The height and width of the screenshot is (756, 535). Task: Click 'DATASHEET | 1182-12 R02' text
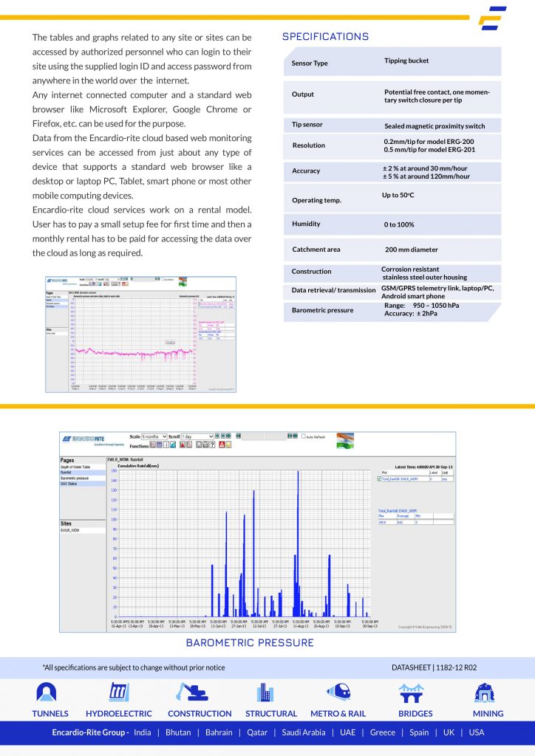(x=435, y=667)
